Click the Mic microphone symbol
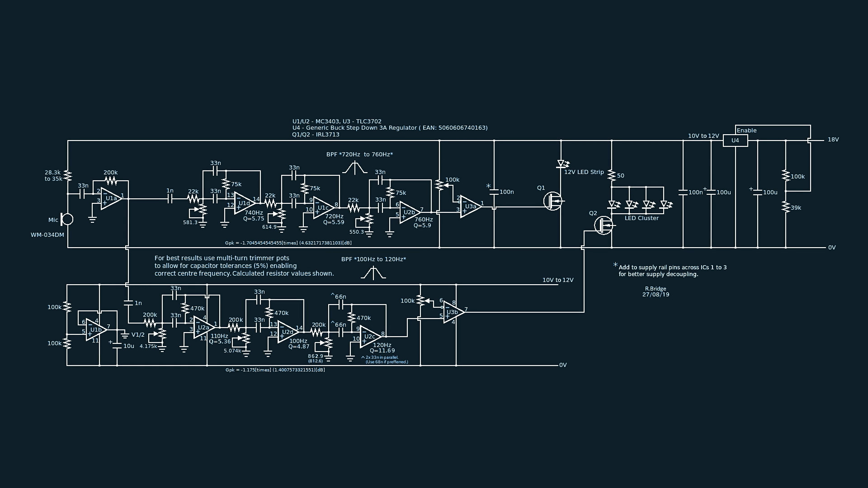 click(x=67, y=220)
